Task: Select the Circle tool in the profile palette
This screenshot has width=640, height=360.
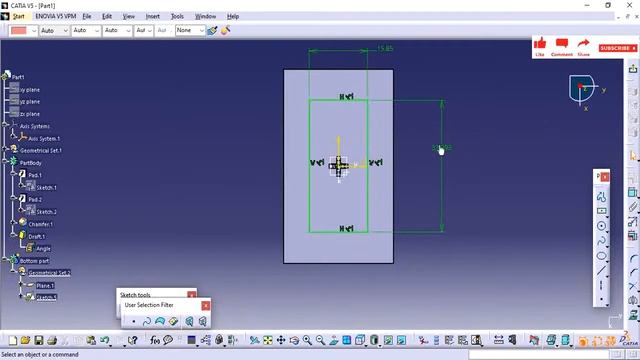Action: tap(601, 226)
